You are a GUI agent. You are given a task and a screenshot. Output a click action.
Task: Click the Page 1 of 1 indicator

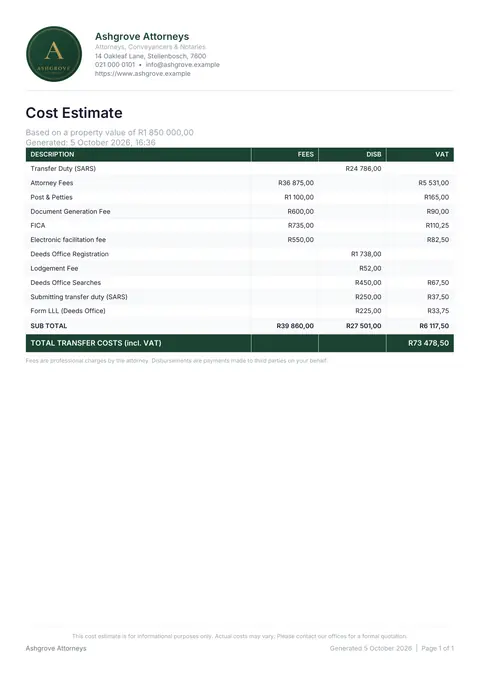coord(438,648)
